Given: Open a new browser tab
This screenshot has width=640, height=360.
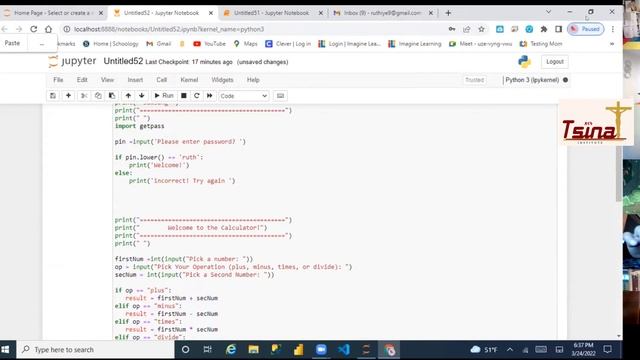Looking at the screenshot, I should [x=448, y=13].
